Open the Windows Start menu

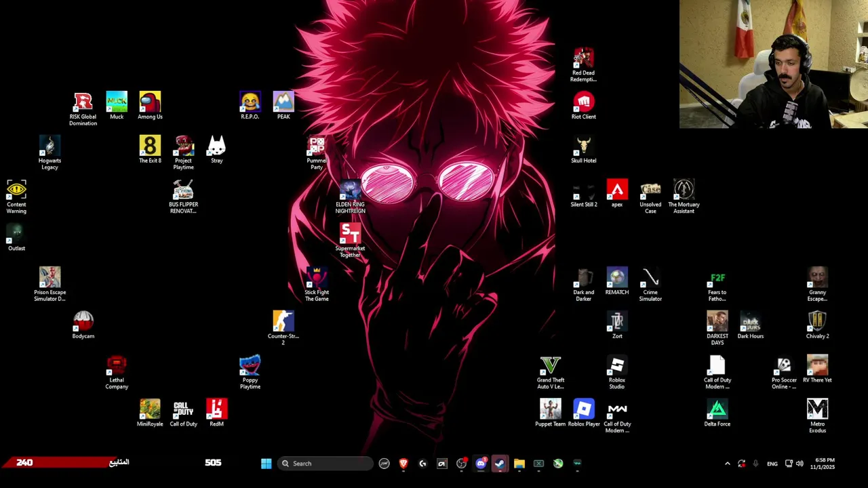click(x=266, y=464)
